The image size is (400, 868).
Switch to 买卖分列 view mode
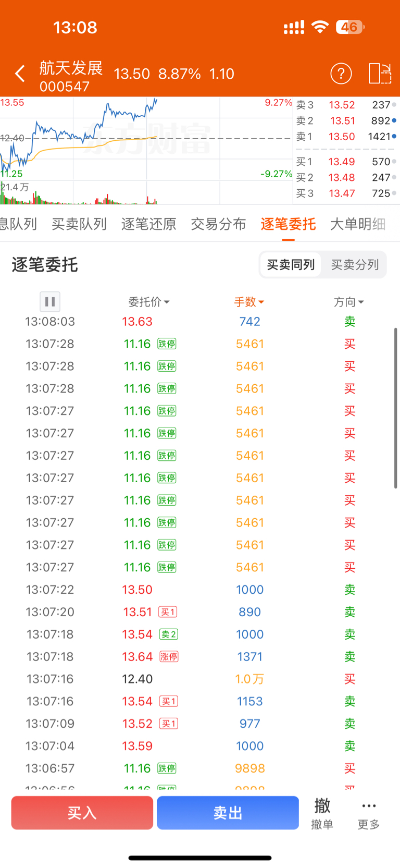click(x=355, y=265)
